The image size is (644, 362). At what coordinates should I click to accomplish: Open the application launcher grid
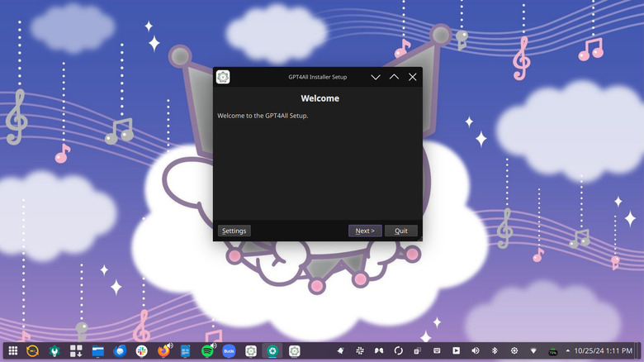[12, 351]
